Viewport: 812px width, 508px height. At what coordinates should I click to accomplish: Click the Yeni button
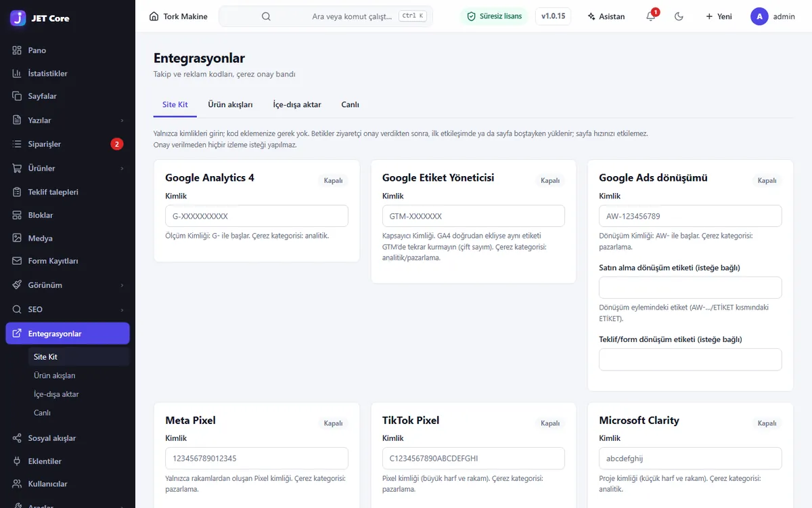[x=718, y=16]
